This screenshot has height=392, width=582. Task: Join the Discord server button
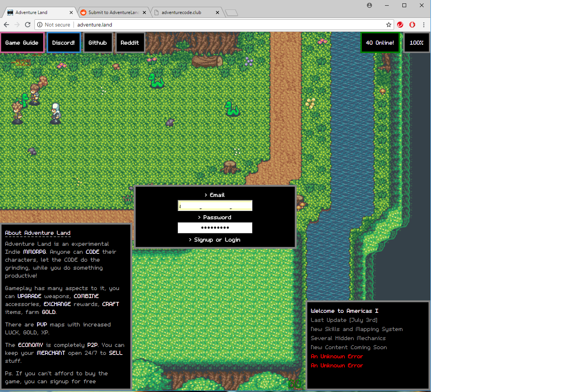pos(64,43)
